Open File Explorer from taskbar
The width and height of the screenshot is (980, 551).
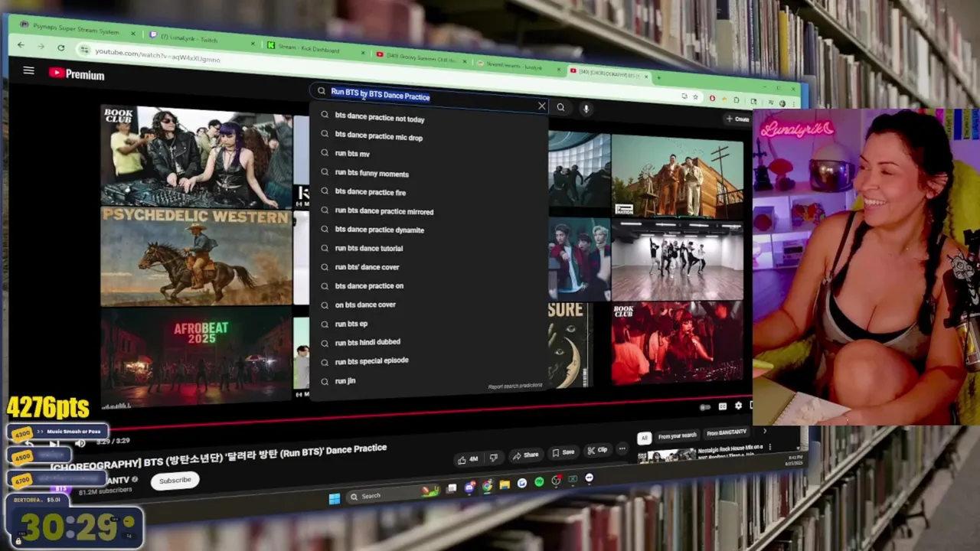coord(505,484)
